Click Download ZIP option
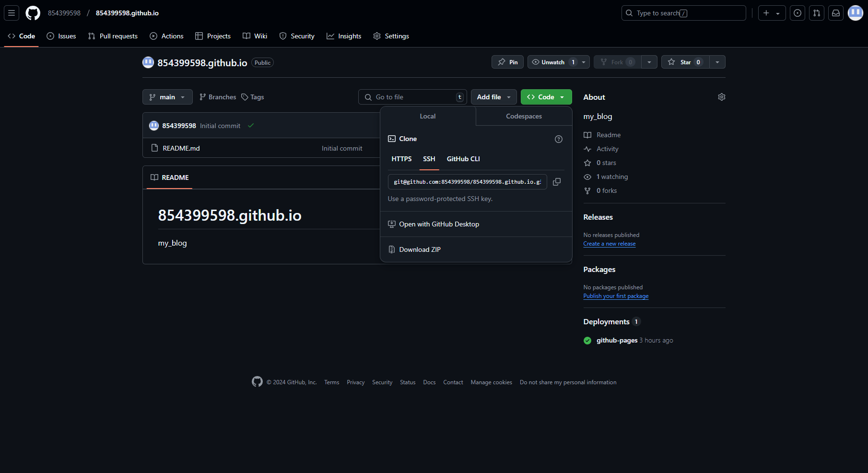This screenshot has height=473, width=868. point(420,249)
